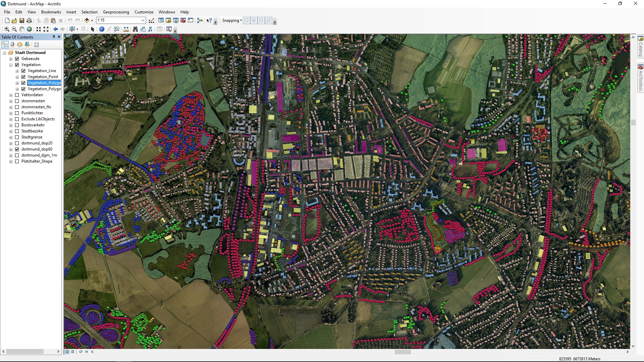Click the Open folder icon
The height and width of the screenshot is (362, 644).
(14, 20)
